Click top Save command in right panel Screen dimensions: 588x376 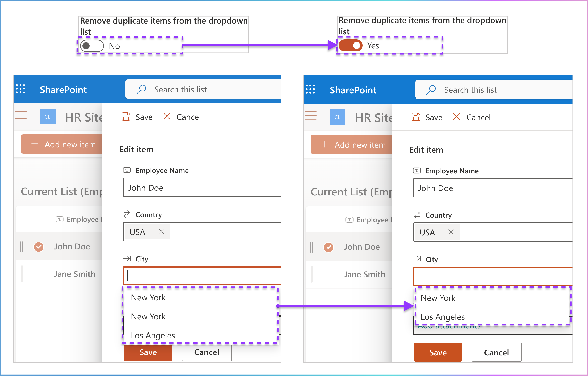(427, 117)
